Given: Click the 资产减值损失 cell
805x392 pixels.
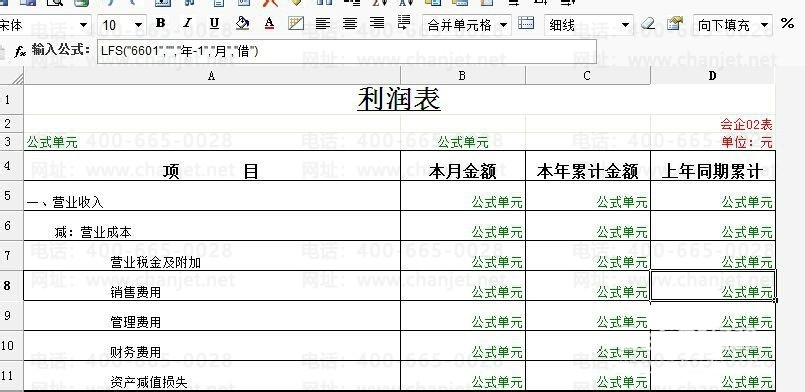Looking at the screenshot, I should tap(212, 376).
